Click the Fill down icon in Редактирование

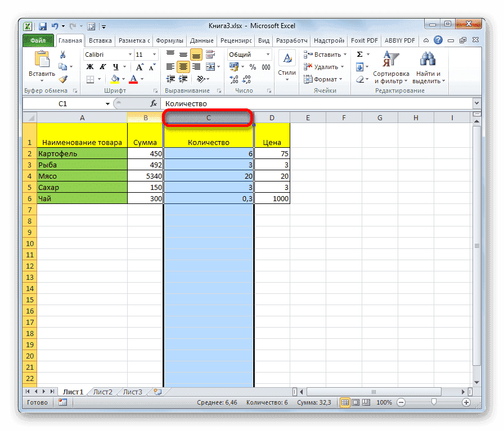coord(360,67)
